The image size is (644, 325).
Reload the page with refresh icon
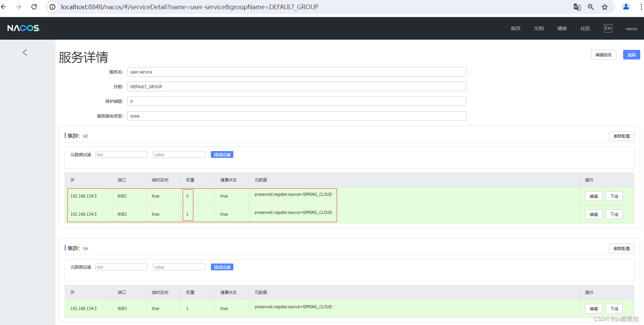(34, 7)
